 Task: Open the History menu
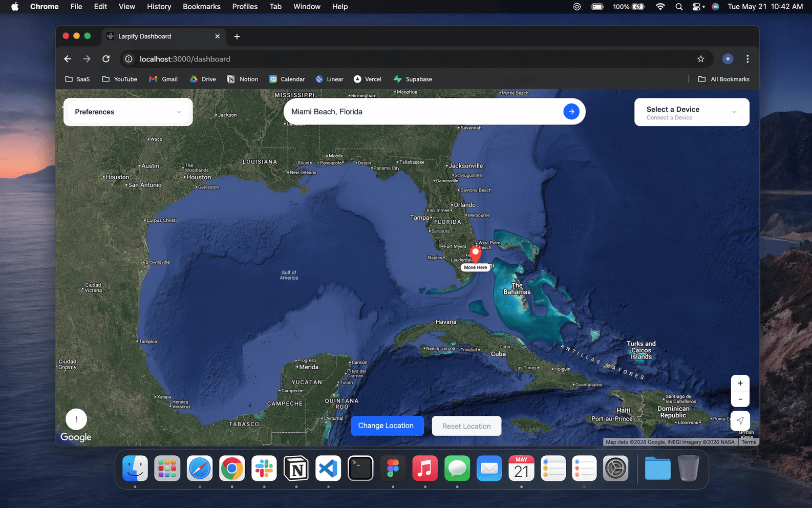(159, 7)
